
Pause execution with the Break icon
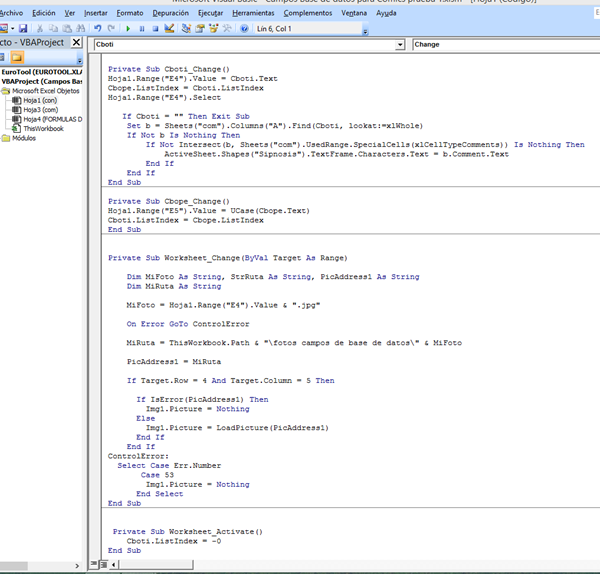(142, 29)
